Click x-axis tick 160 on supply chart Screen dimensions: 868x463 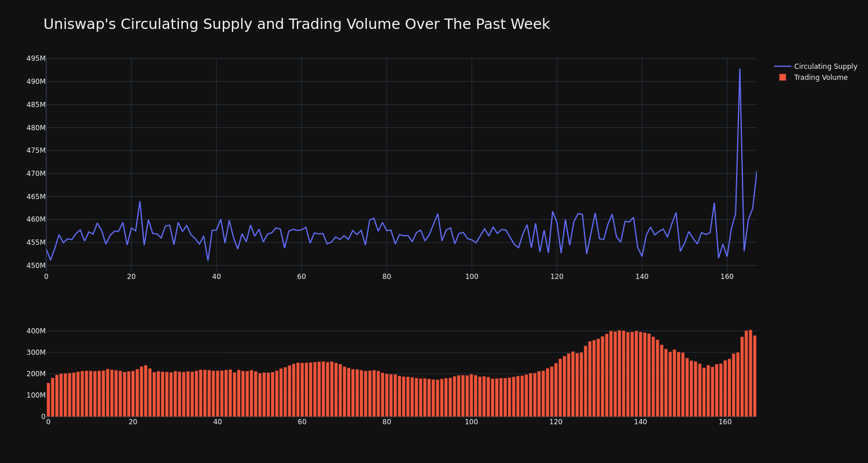coord(727,277)
